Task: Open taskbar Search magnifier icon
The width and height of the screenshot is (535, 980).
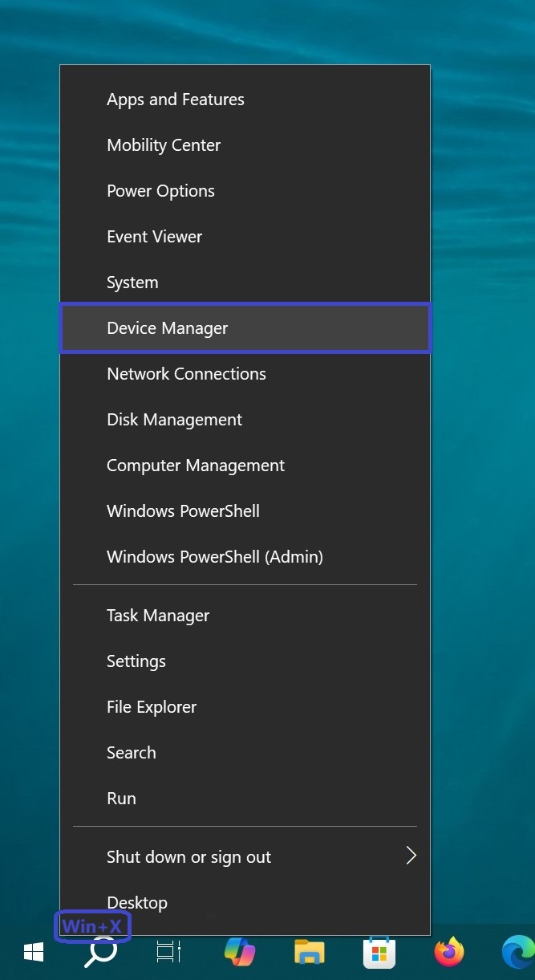Action: 102,953
